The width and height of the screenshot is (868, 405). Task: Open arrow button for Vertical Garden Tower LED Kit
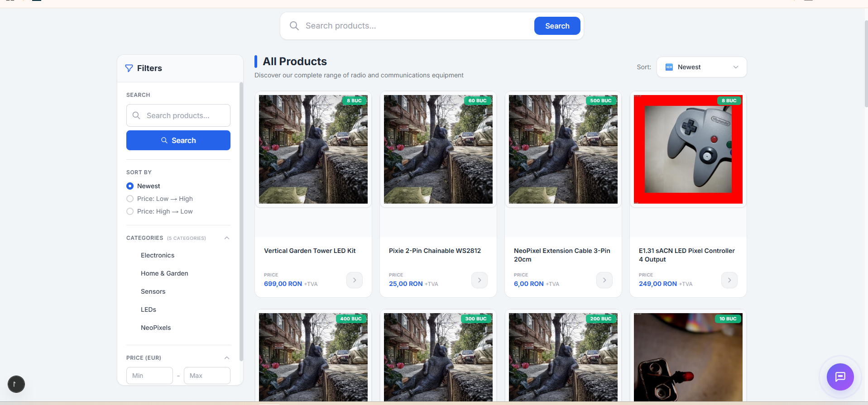point(355,280)
